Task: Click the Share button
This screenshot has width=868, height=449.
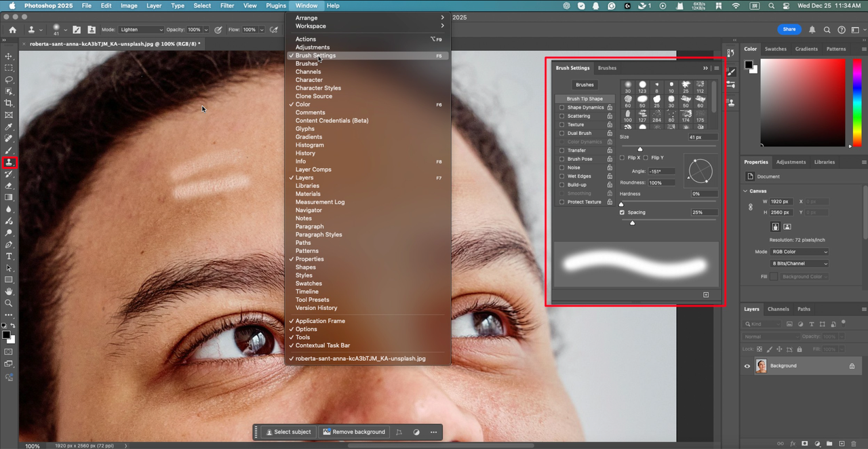Action: coord(789,30)
